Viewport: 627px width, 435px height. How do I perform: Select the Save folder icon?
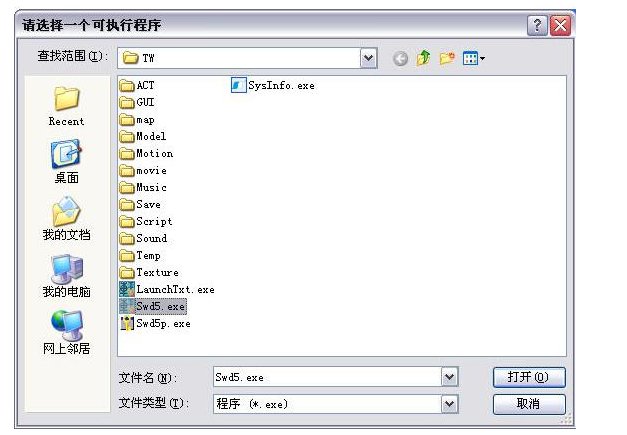(127, 205)
